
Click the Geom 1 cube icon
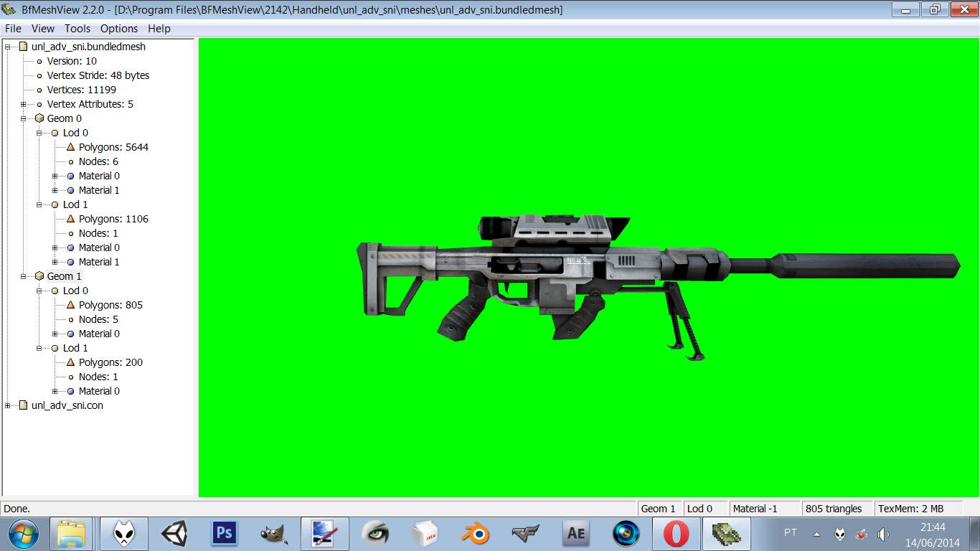(39, 276)
